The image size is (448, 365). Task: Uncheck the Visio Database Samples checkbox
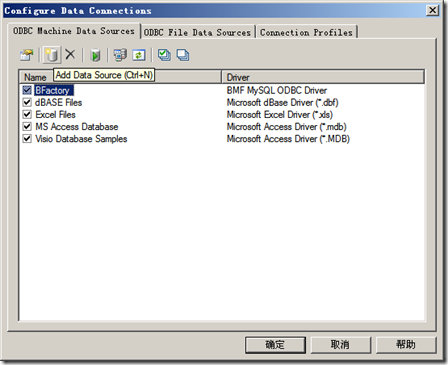tap(27, 139)
